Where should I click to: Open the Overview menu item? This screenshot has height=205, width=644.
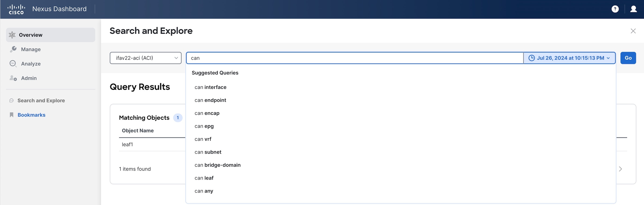[x=50, y=35]
